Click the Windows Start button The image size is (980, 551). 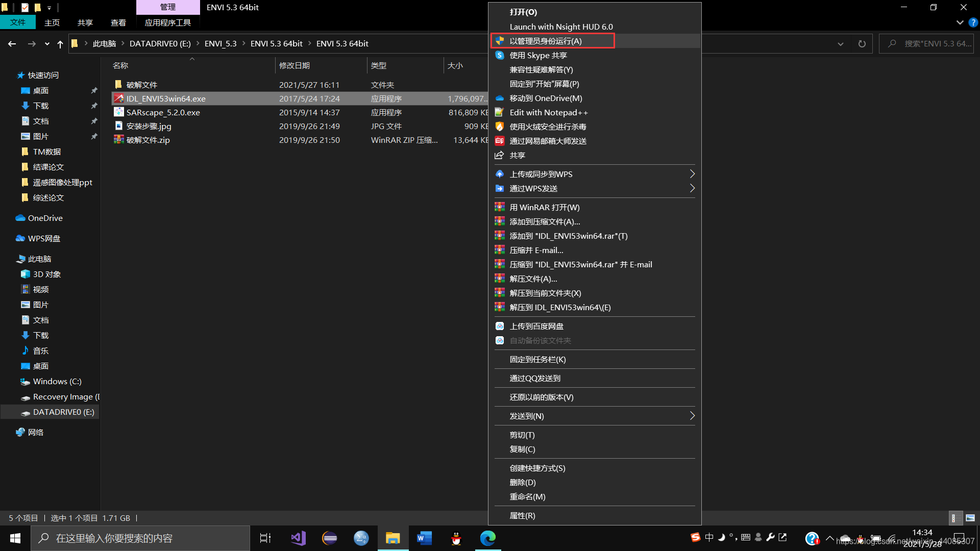[x=15, y=538]
